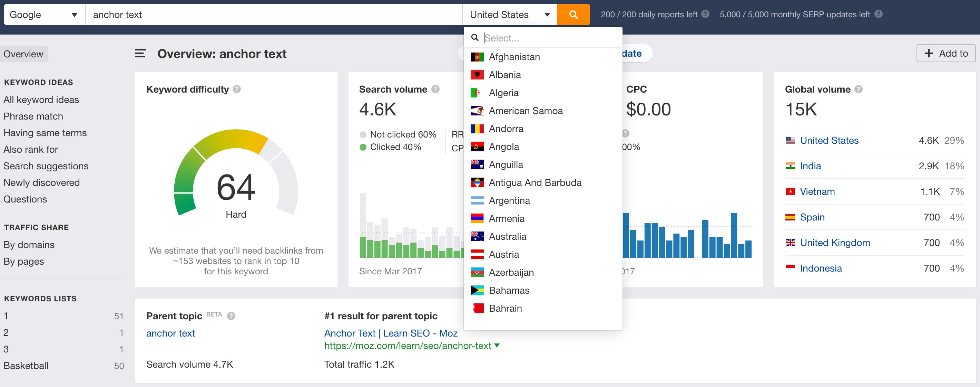Open the Google search engine dropdown
This screenshot has width=980, height=387.
click(x=43, y=15)
